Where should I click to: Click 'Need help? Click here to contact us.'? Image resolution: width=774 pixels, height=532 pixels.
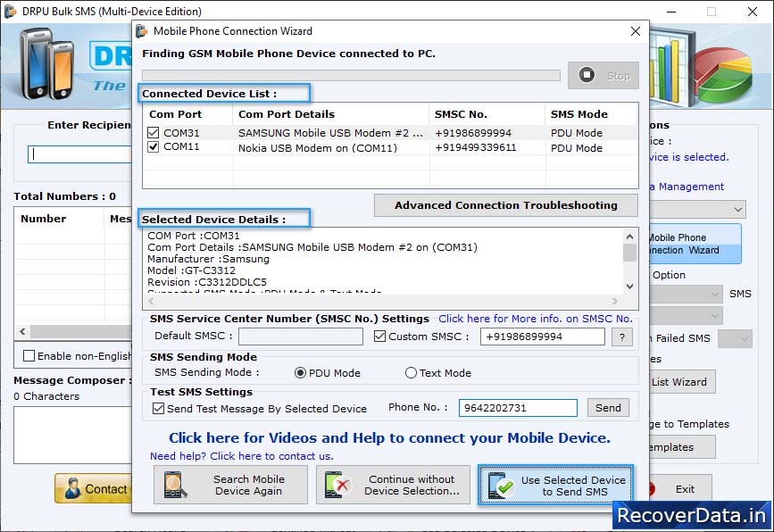click(241, 456)
